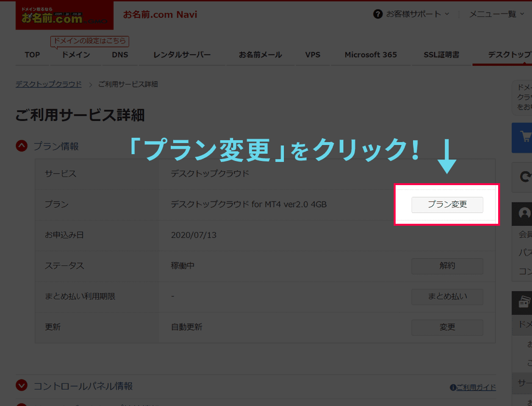The image size is (532, 406).
Task: Click the まとめ払い利用期限 row label
Action: [x=80, y=296]
